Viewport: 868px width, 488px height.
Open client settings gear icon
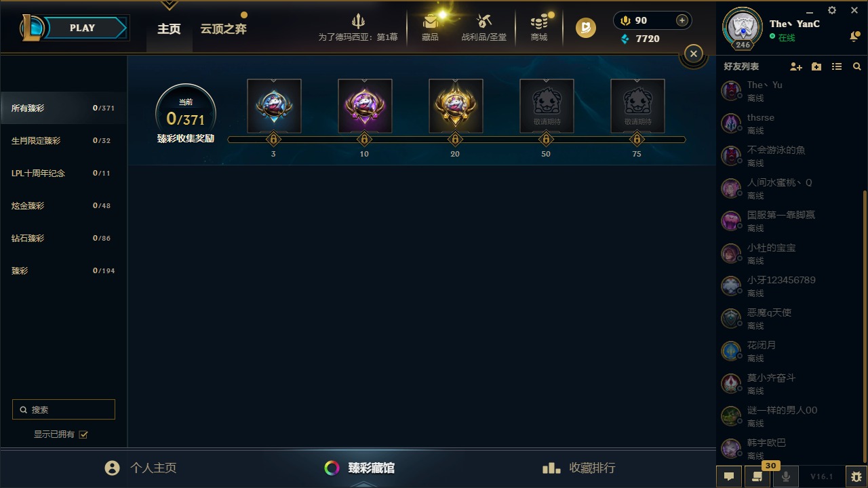832,10
